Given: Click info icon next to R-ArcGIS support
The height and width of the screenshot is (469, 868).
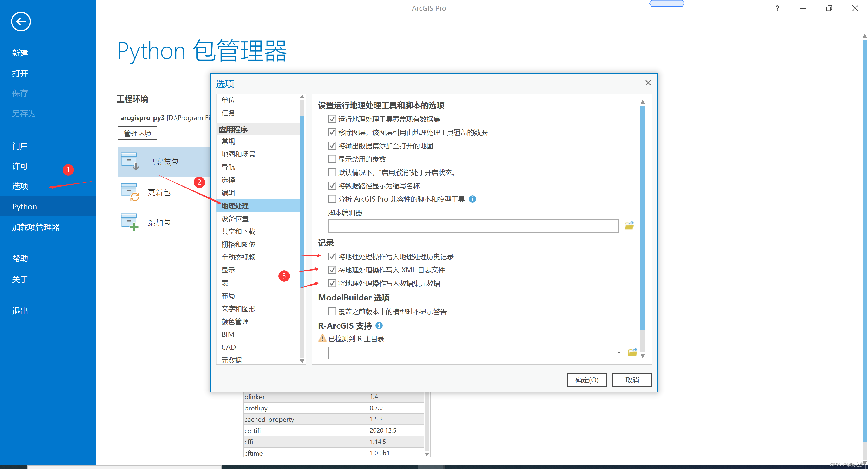Looking at the screenshot, I should click(379, 326).
